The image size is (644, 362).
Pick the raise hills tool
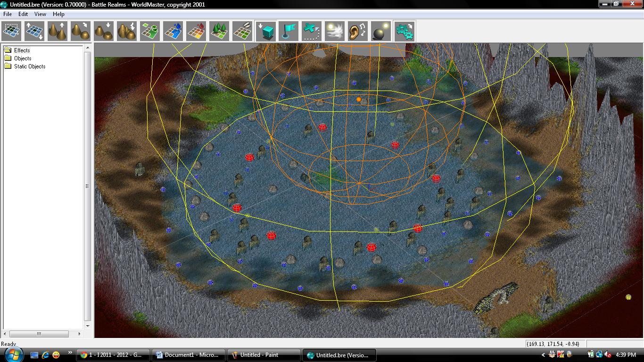[58, 31]
